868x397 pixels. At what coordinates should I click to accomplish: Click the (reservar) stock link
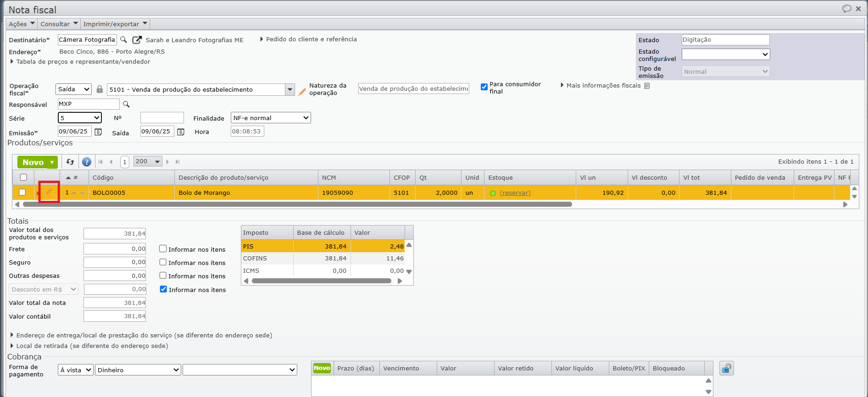(515, 193)
